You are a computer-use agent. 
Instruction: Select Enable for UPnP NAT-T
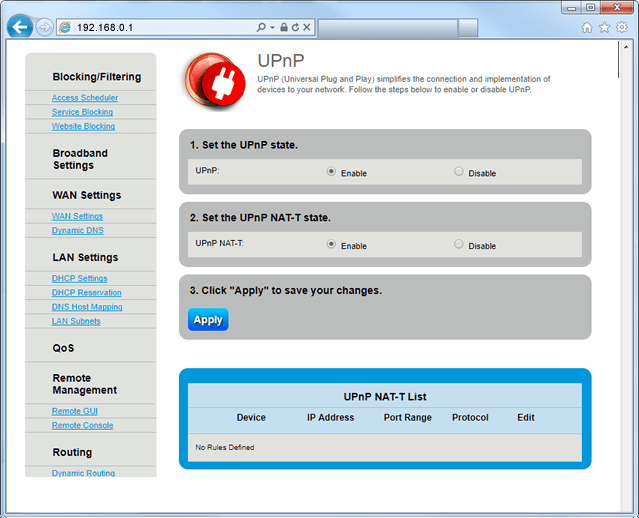[x=331, y=244]
